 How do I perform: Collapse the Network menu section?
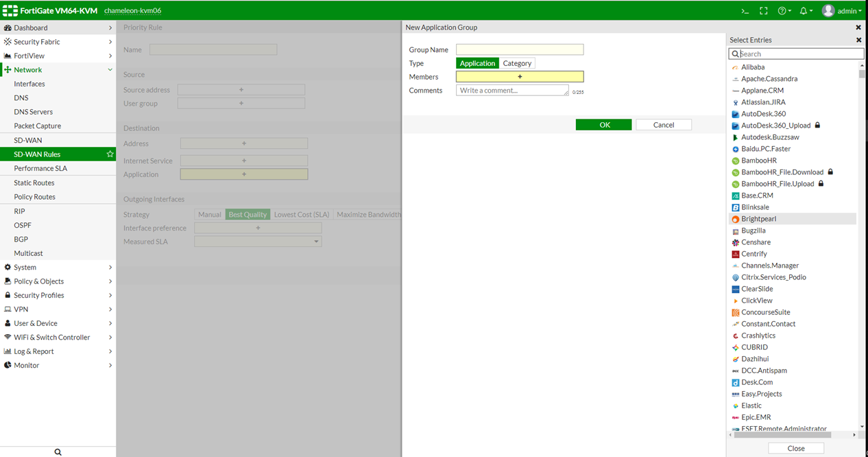pyautogui.click(x=110, y=70)
